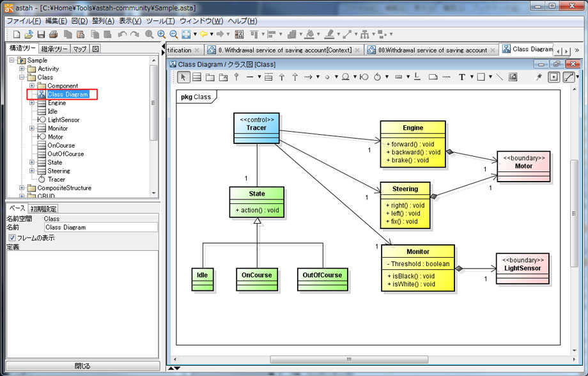Save the project using the floppy disk icon
This screenshot has height=376, width=588.
pos(41,35)
